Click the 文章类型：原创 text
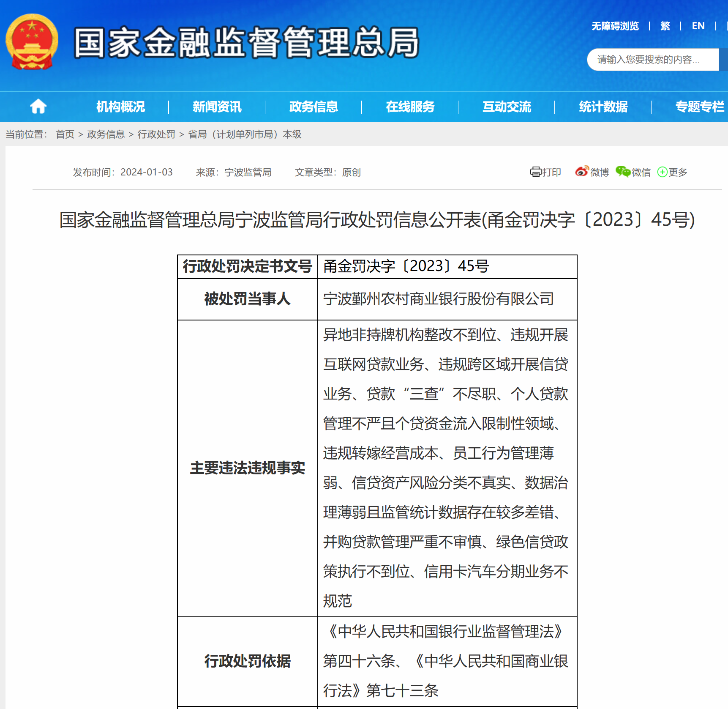728x709 pixels. click(x=328, y=172)
